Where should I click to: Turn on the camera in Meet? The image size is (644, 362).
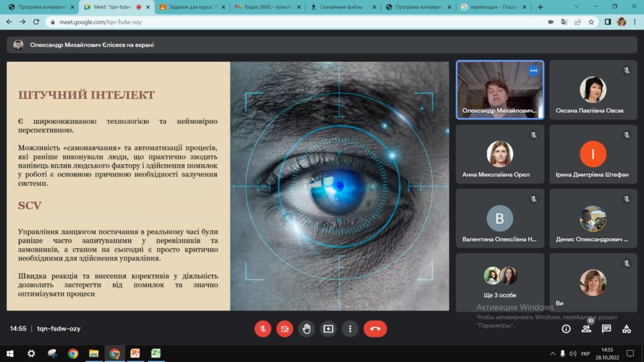[x=285, y=329]
